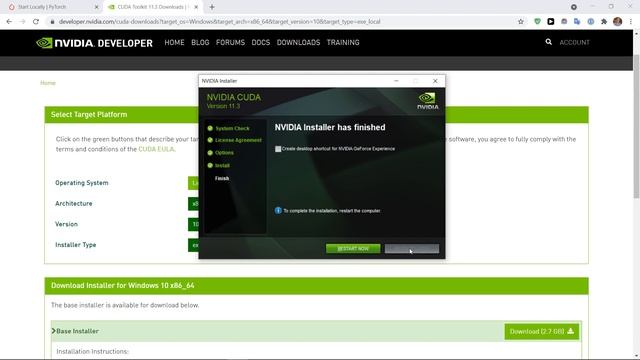This screenshot has width=640, height=360.
Task: Click the text "Installation Instructions:"
Action: click(x=92, y=351)
